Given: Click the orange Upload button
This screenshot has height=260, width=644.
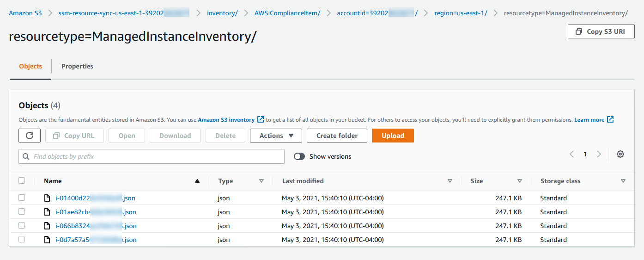Looking at the screenshot, I should pyautogui.click(x=393, y=136).
